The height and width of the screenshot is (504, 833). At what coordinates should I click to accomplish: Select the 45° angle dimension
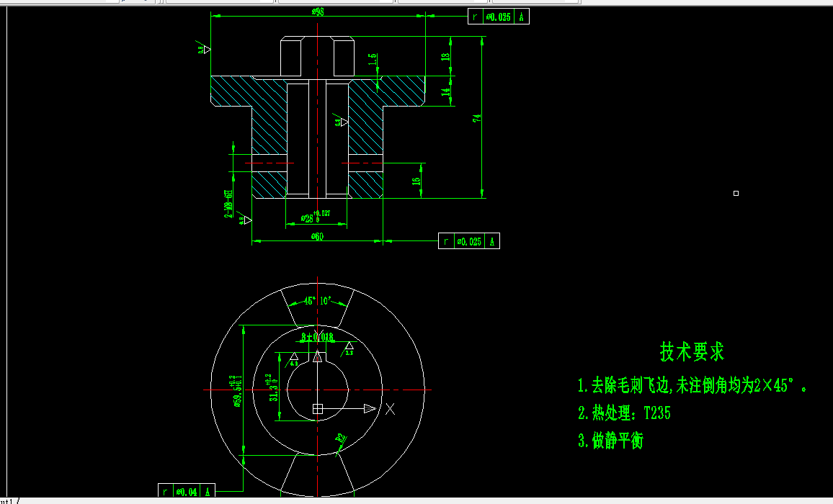pos(310,301)
